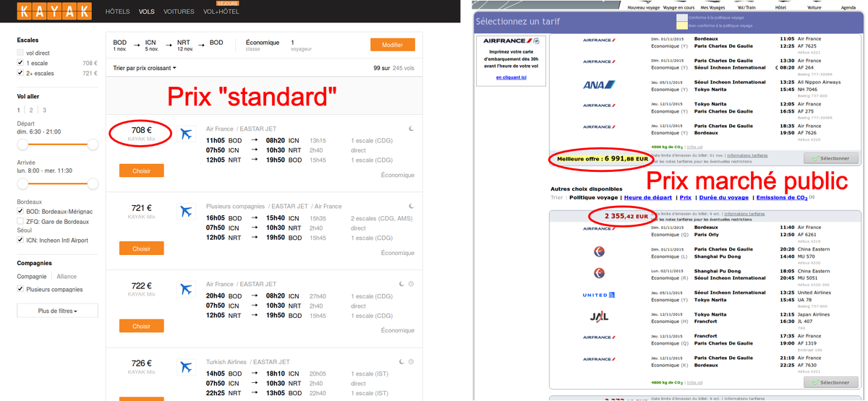The height and width of the screenshot is (401, 868).
Task: Click Sélectionner for the 2 355,42 EUR offer
Action: pyautogui.click(x=830, y=383)
